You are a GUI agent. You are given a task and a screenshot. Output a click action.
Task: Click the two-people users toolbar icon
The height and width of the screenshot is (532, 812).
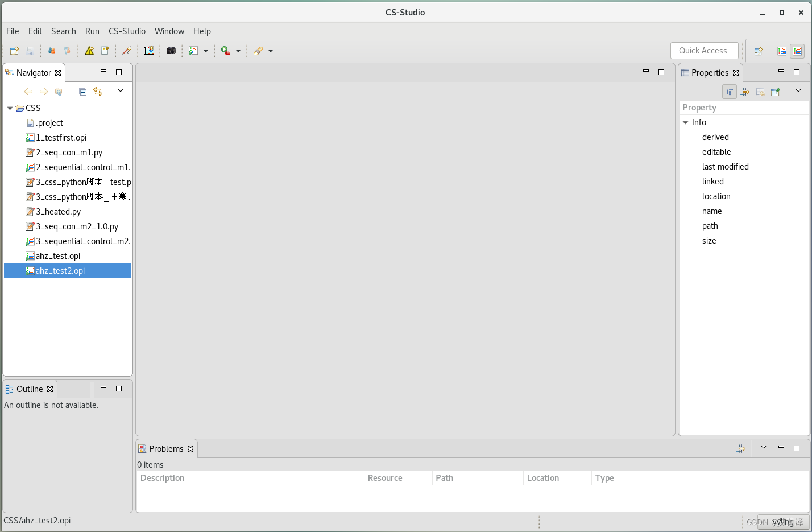(x=52, y=51)
